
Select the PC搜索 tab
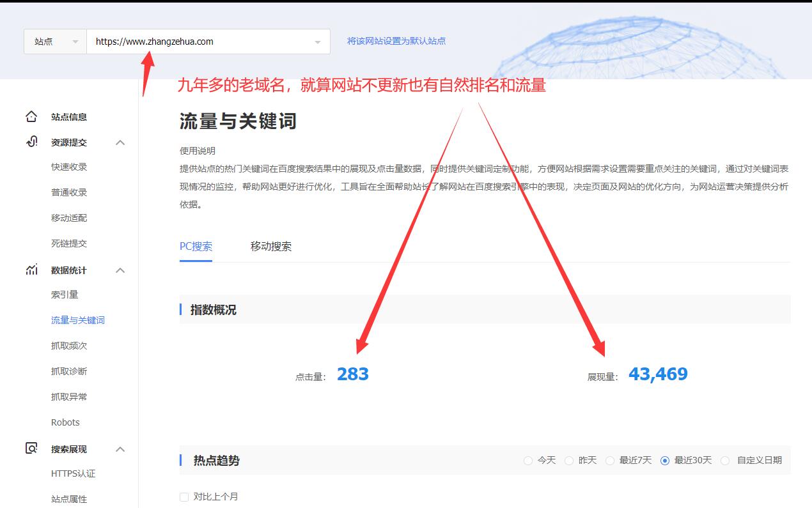tap(196, 246)
